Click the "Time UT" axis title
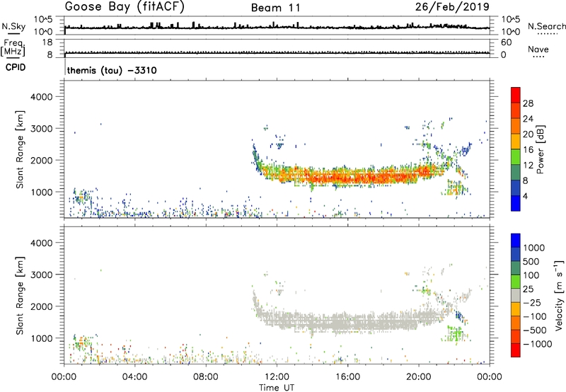The width and height of the screenshot is (566, 392). (277, 387)
